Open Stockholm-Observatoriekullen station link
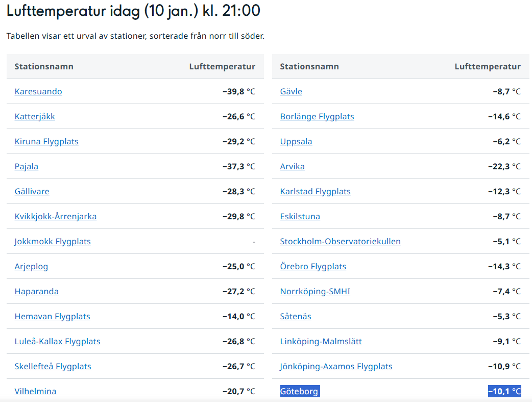 click(x=341, y=242)
